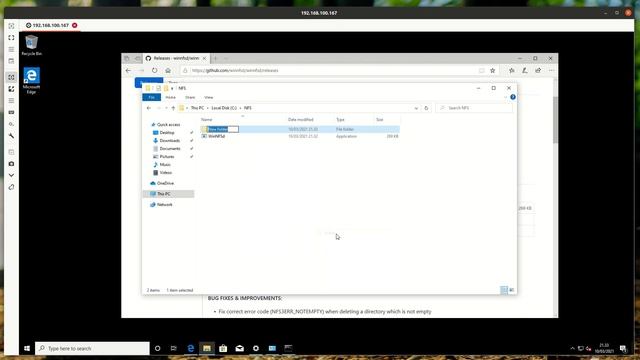Click the Search NFS field
The image size is (640, 360).
pos(474,108)
